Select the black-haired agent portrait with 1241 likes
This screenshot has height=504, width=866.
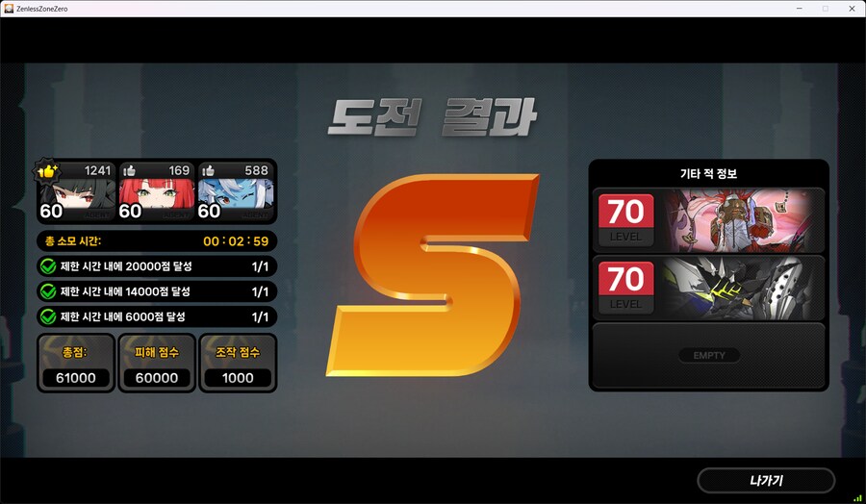click(x=76, y=191)
